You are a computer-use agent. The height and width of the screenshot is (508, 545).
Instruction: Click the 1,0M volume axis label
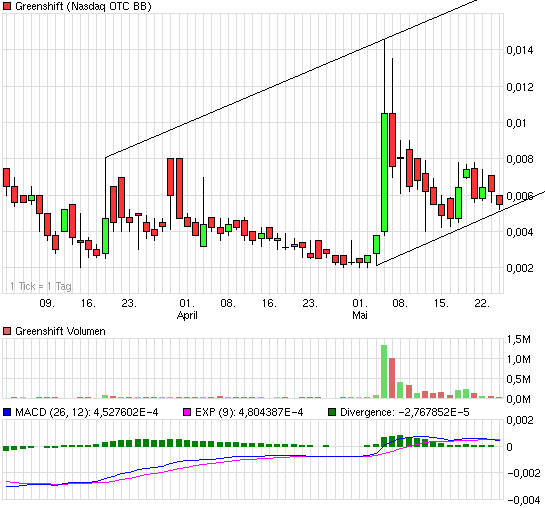tap(519, 359)
